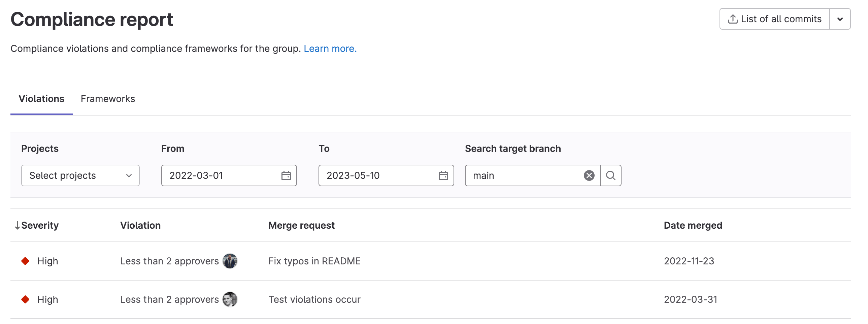
Task: Run the target branch search with magnifier icon
Action: click(x=610, y=175)
